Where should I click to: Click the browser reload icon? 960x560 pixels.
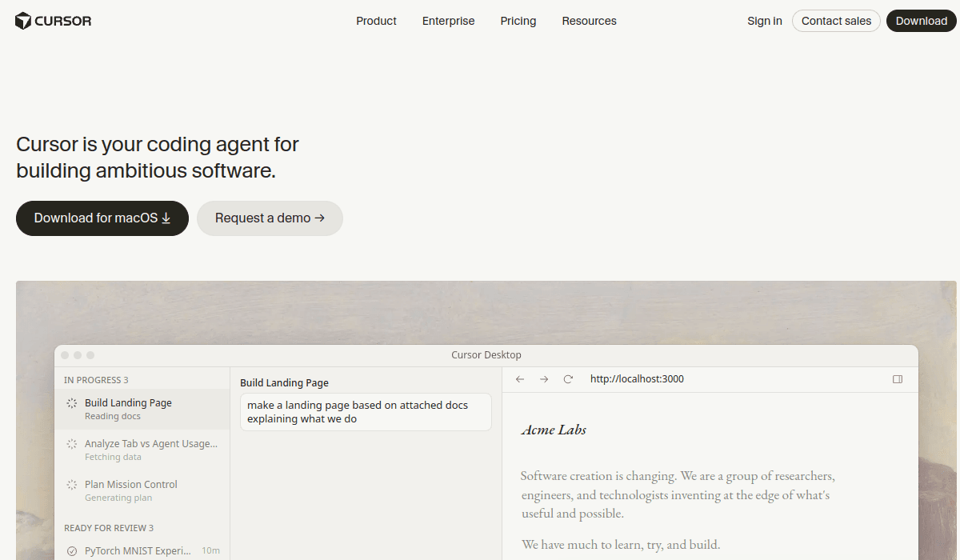click(x=568, y=379)
